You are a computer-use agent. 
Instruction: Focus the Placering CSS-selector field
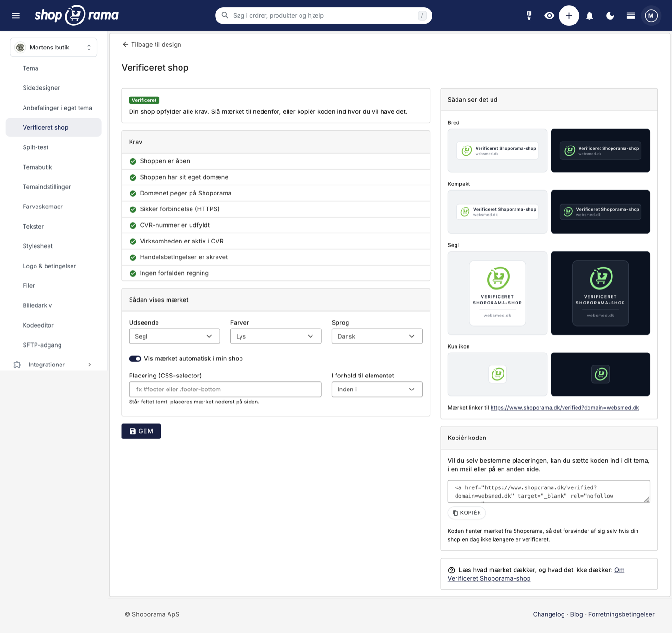click(225, 389)
